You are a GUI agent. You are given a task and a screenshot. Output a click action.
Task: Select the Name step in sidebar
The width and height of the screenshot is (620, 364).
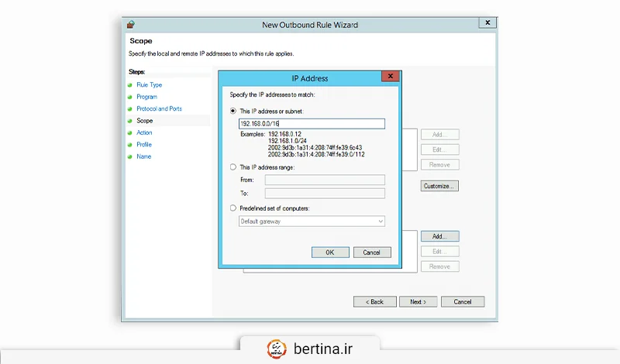click(x=143, y=156)
